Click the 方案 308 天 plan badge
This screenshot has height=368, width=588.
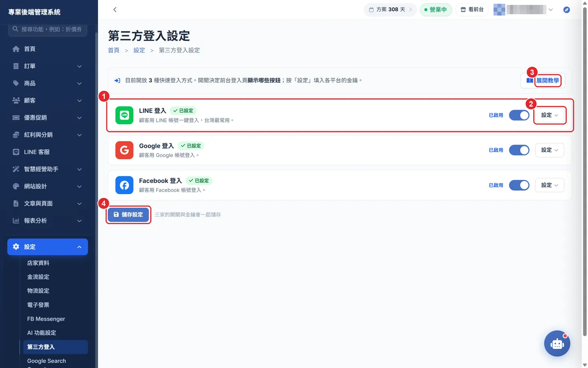pyautogui.click(x=390, y=9)
